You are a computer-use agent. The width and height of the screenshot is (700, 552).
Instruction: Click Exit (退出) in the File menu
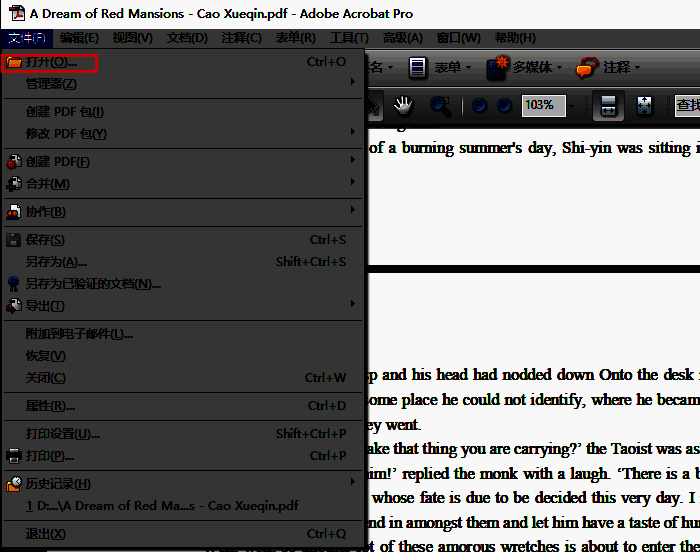click(x=45, y=534)
